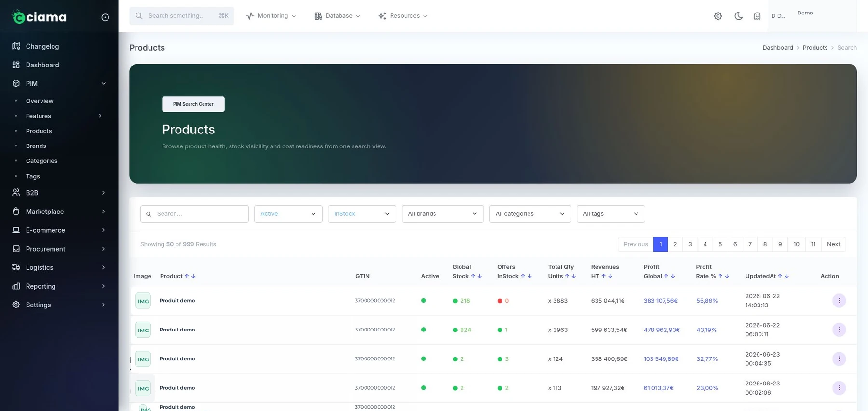Expand the Reporting sidebar section
The image size is (868, 411).
point(59,286)
